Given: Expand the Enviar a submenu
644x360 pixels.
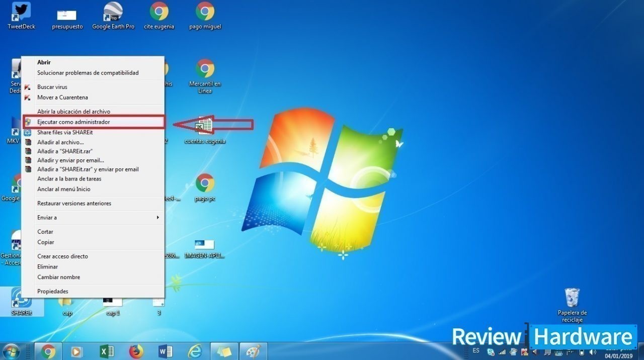Looking at the screenshot, I should click(x=94, y=218).
